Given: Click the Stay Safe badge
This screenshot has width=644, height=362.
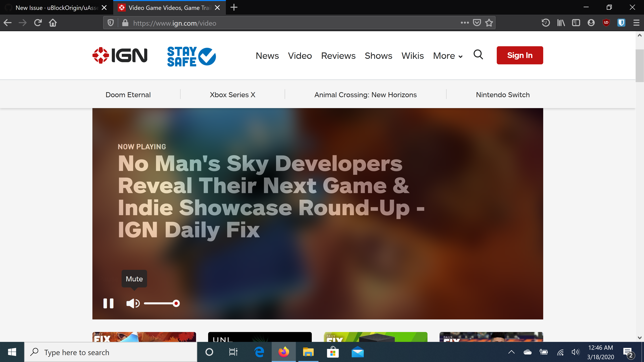Looking at the screenshot, I should 191,56.
